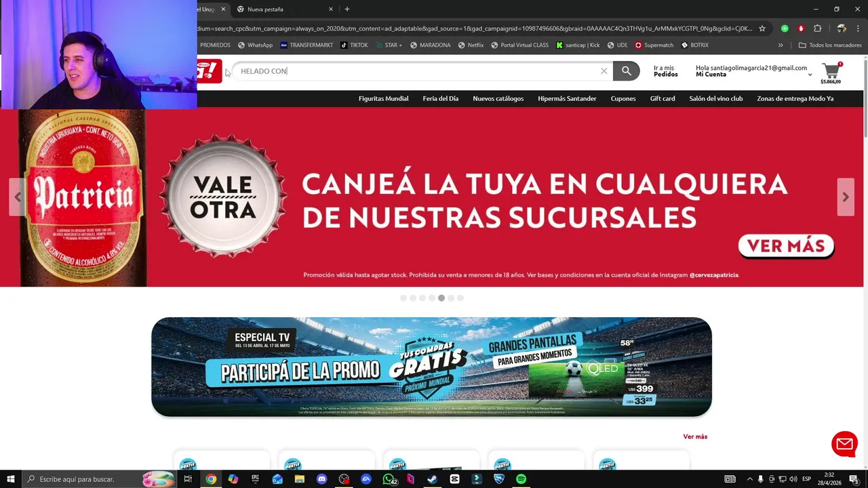Open Steam on taskbar
Screen dimensions: 868x488
433,479
